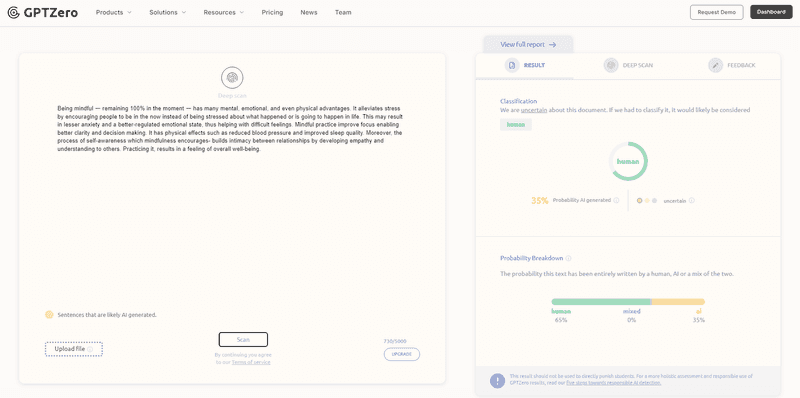This screenshot has height=398, width=800.
Task: Expand the Products dropdown menu
Action: coord(114,12)
